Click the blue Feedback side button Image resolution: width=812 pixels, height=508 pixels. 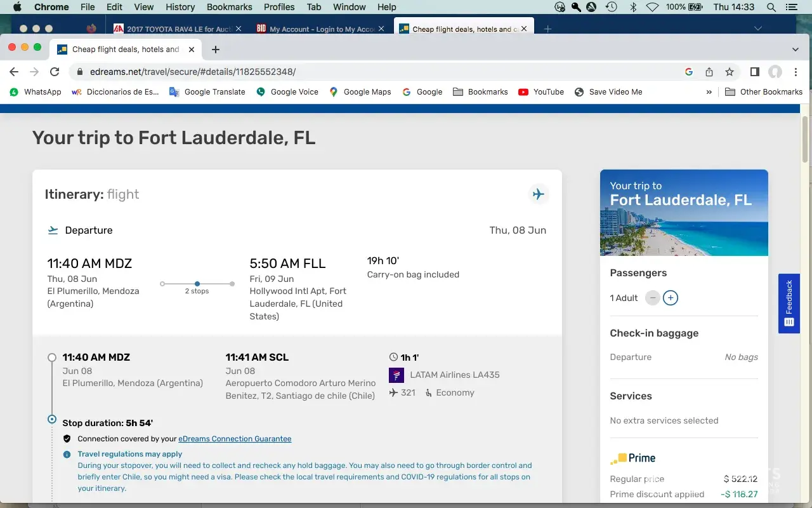click(789, 304)
